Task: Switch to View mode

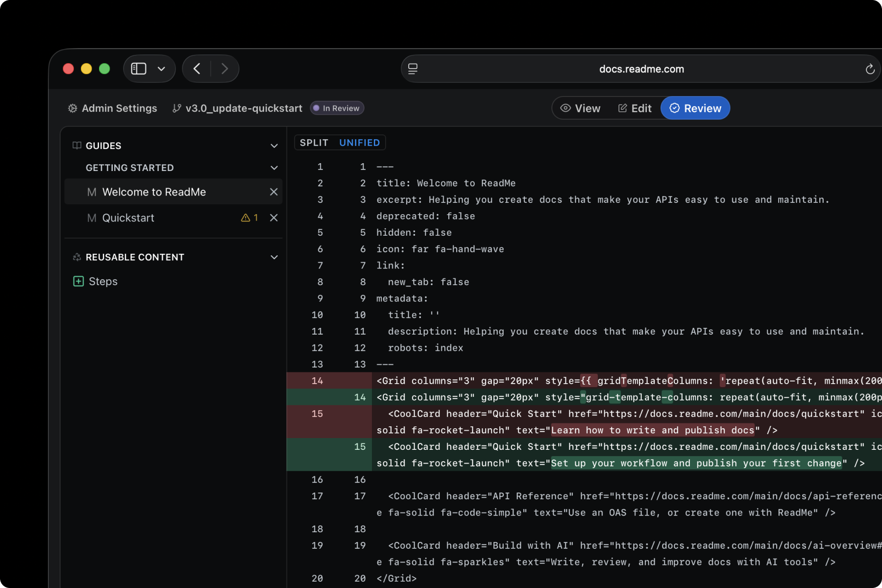Action: pos(580,108)
